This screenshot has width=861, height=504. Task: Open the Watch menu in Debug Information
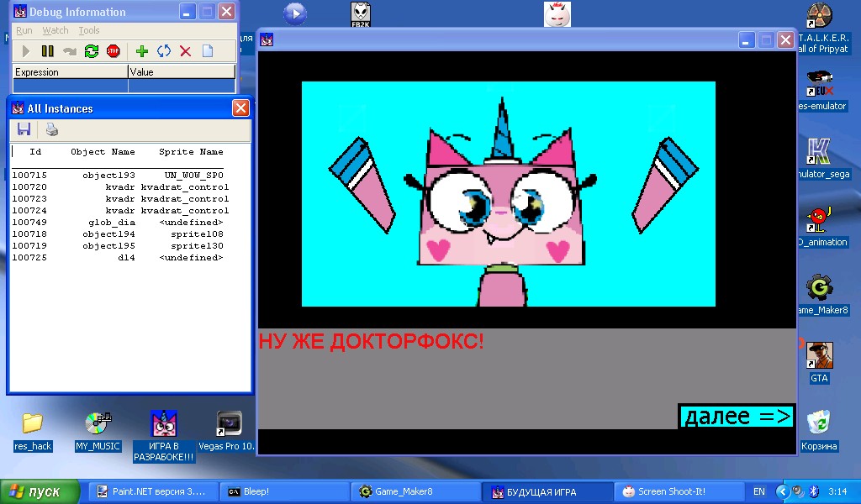point(55,30)
